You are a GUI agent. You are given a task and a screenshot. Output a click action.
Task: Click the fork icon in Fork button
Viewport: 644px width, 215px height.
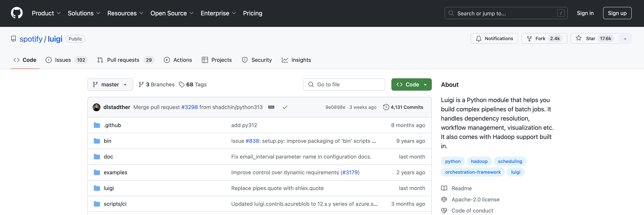click(529, 39)
